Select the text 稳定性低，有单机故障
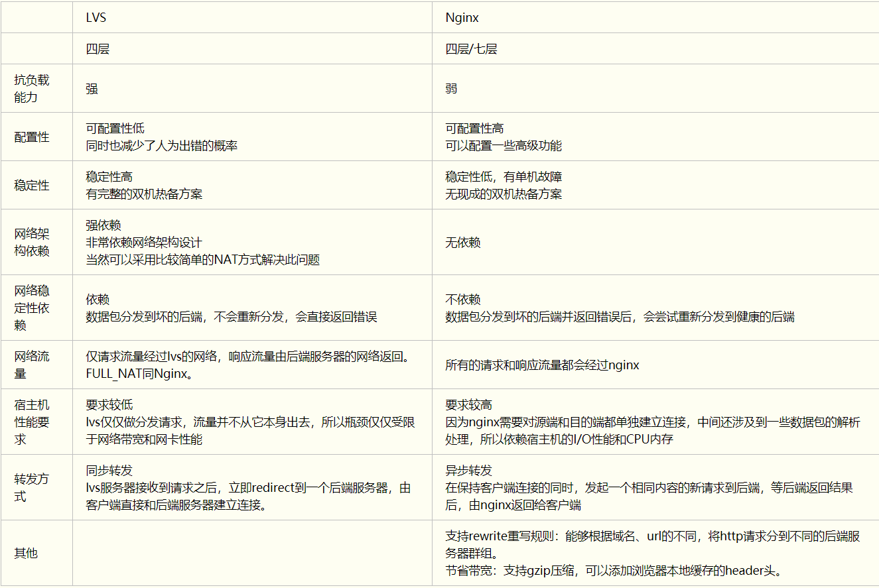Screen dimensions: 879x588 [x=504, y=177]
